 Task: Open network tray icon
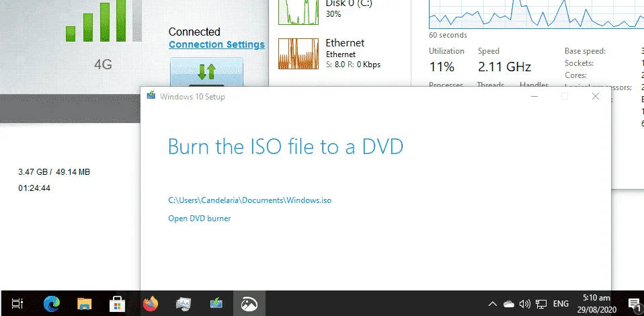(541, 304)
